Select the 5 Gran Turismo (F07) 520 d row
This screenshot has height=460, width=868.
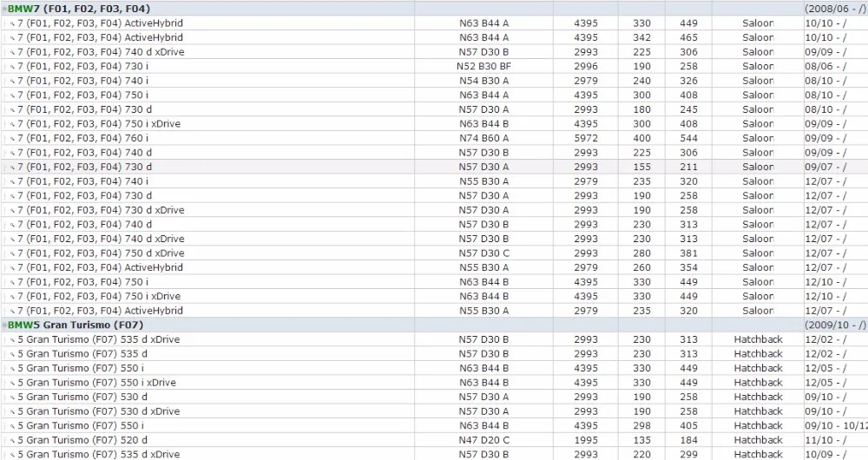(434, 440)
